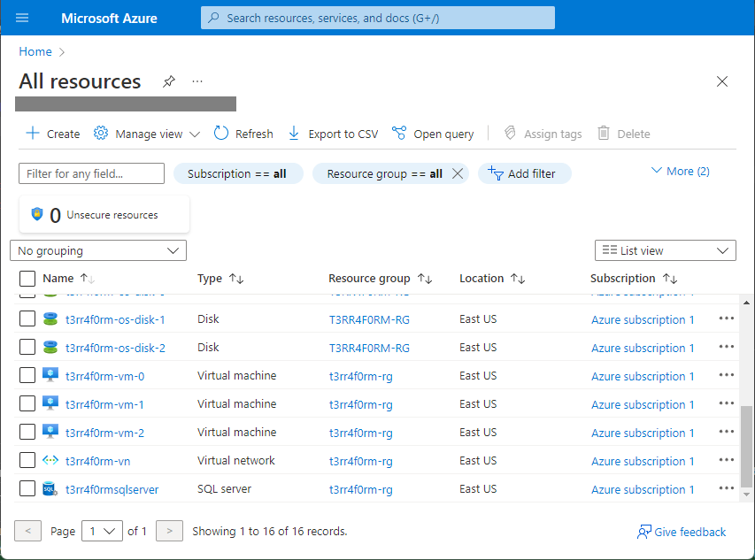Sort by Resource group column
The width and height of the screenshot is (755, 560).
(381, 279)
